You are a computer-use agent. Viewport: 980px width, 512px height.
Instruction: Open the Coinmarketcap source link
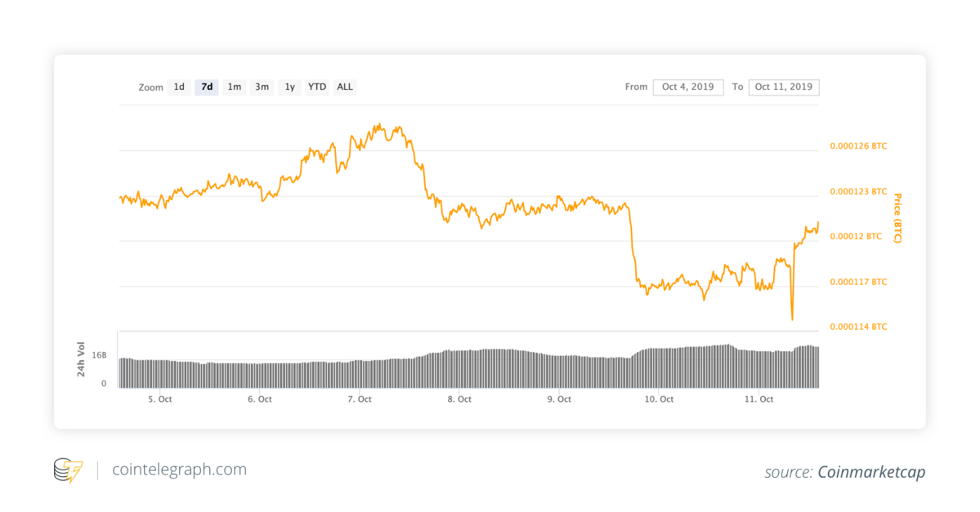[x=872, y=472]
